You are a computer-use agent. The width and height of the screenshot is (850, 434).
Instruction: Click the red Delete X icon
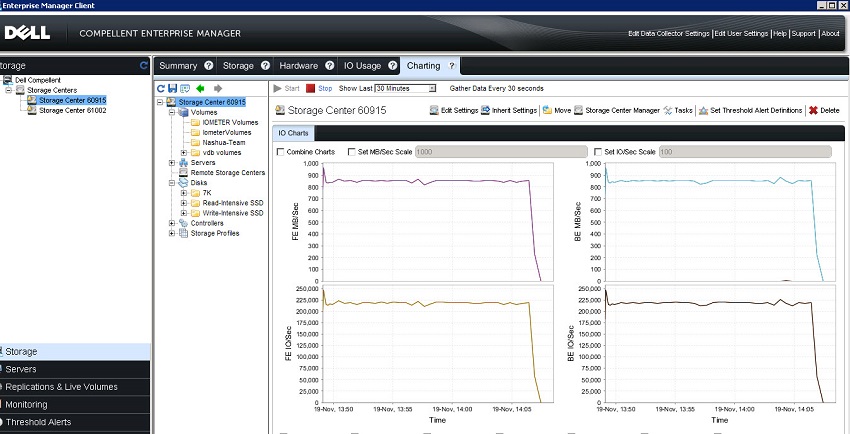pos(813,110)
